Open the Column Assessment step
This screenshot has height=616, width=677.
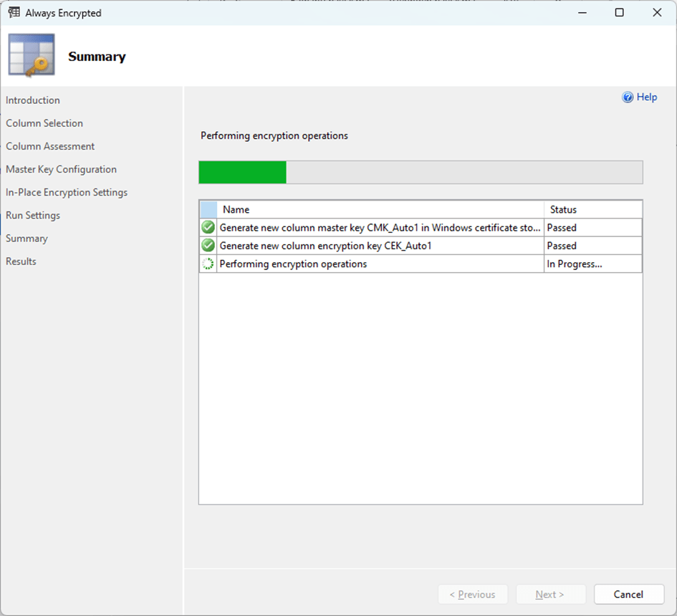point(50,146)
